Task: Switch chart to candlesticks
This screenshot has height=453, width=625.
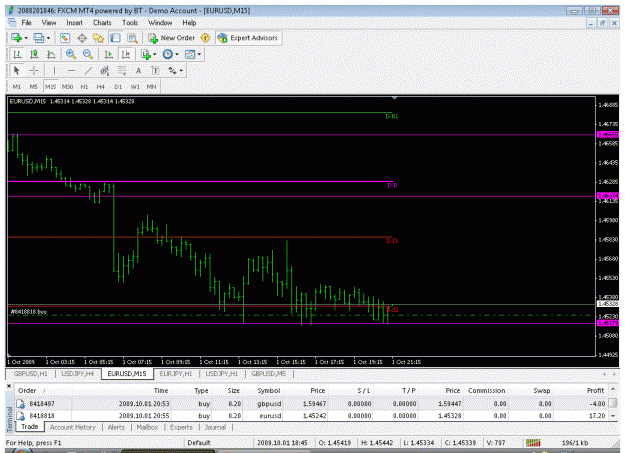Action: coord(34,54)
